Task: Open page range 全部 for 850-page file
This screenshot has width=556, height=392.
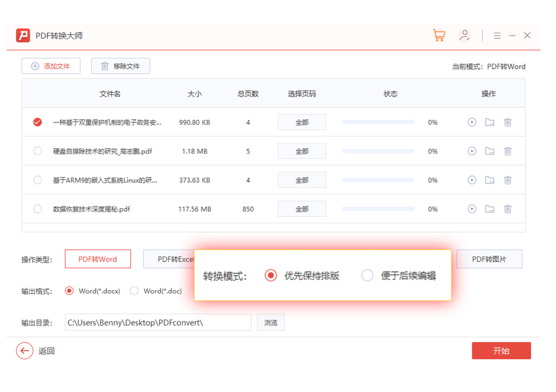Action: coord(302,209)
